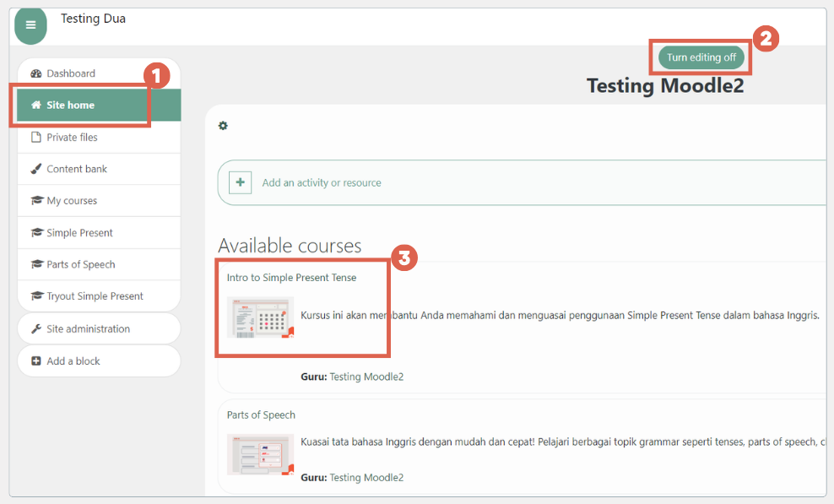The image size is (834, 504).
Task: Click the plus icon to add an activity
Action: (241, 182)
